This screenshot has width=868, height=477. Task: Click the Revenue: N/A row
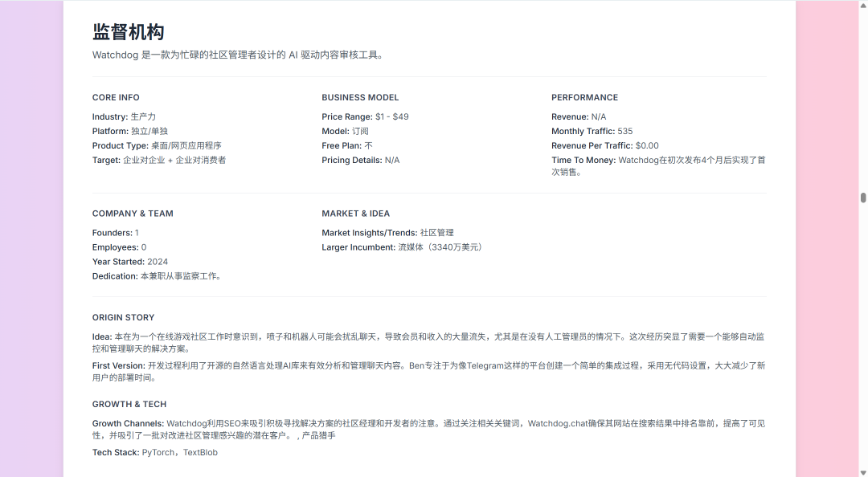click(x=579, y=116)
